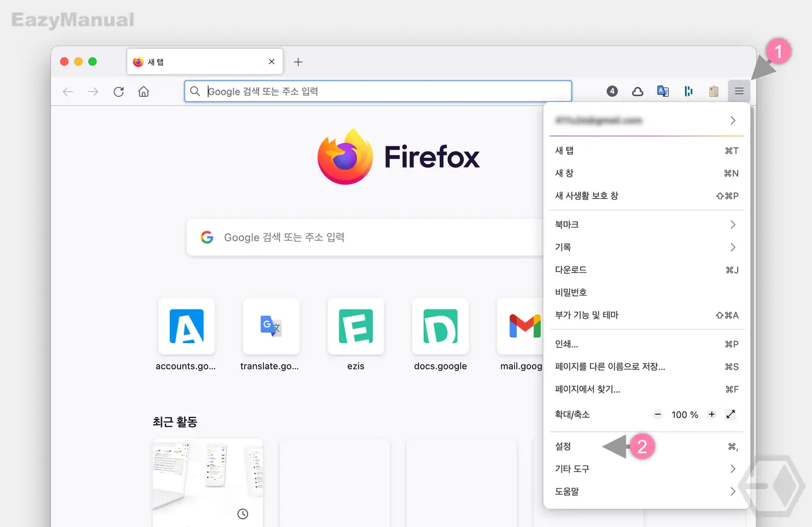Reset zoom by clicking 100 %
This screenshot has height=527, width=812.
pos(685,414)
